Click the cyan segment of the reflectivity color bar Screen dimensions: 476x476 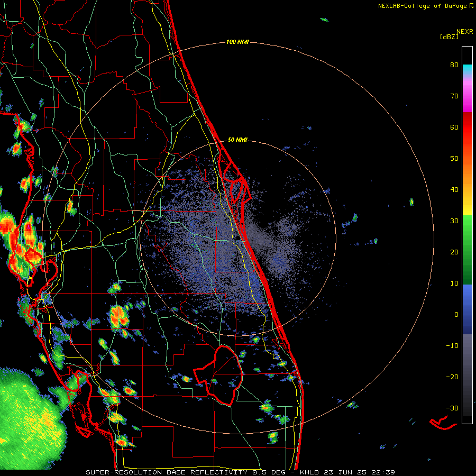point(467,70)
